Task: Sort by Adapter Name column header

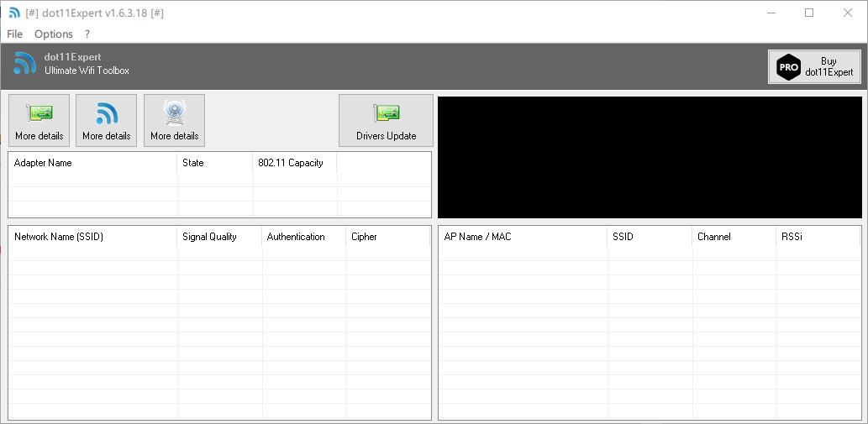Action: 93,163
